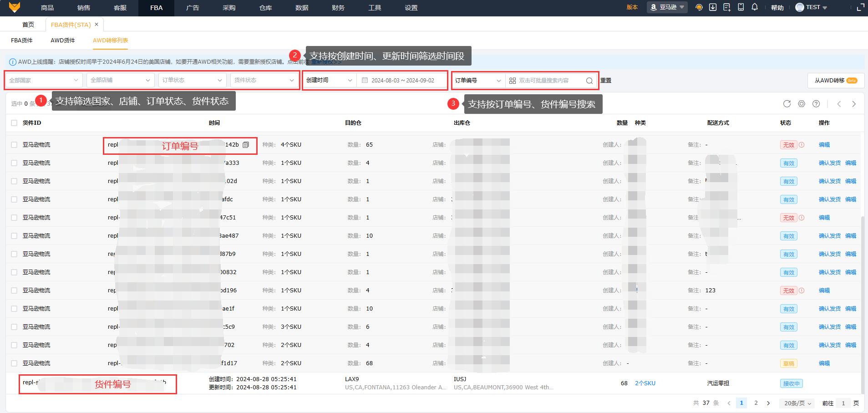Screen dimensions: 868x413
Task: Change the 20条/页 page size
Action: 798,403
